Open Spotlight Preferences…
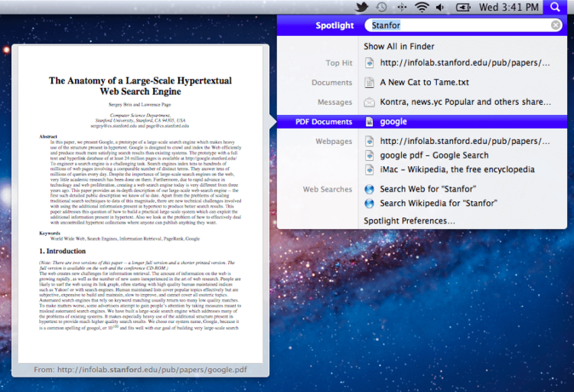This screenshot has width=574, height=392. 409,220
